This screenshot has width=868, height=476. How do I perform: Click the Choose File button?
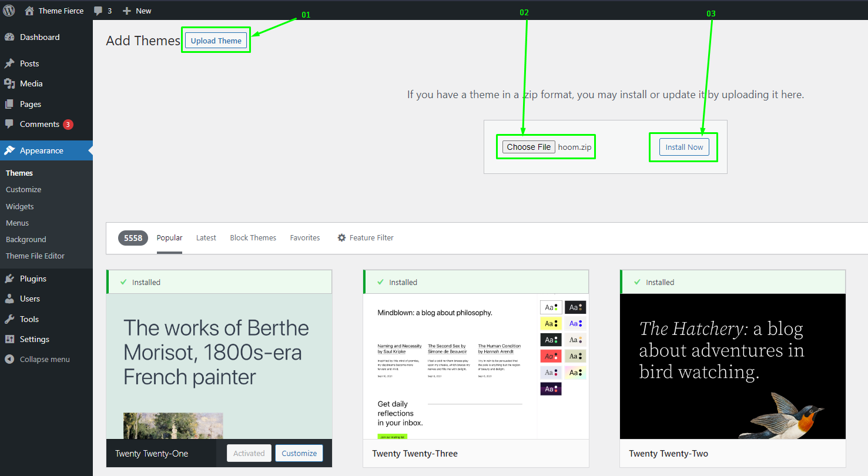tap(528, 147)
